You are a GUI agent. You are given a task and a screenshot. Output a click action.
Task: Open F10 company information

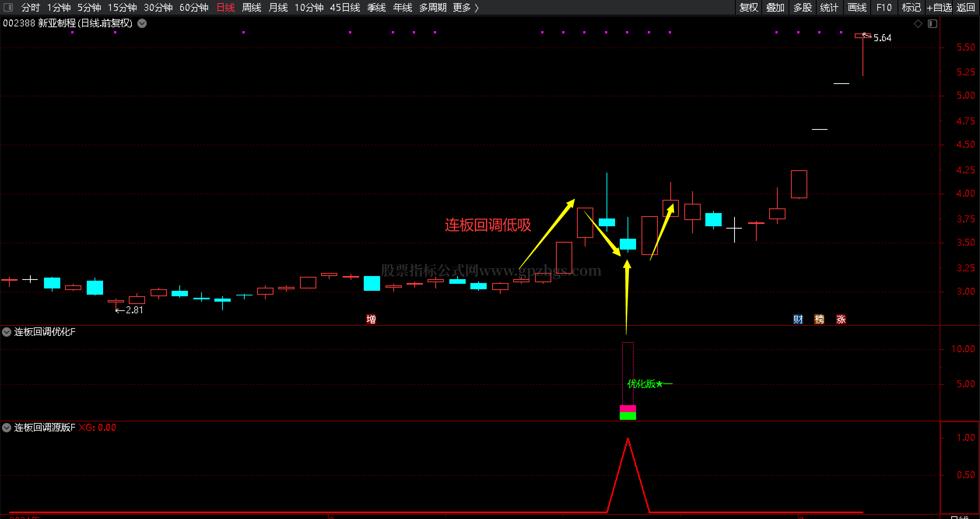[x=884, y=7]
